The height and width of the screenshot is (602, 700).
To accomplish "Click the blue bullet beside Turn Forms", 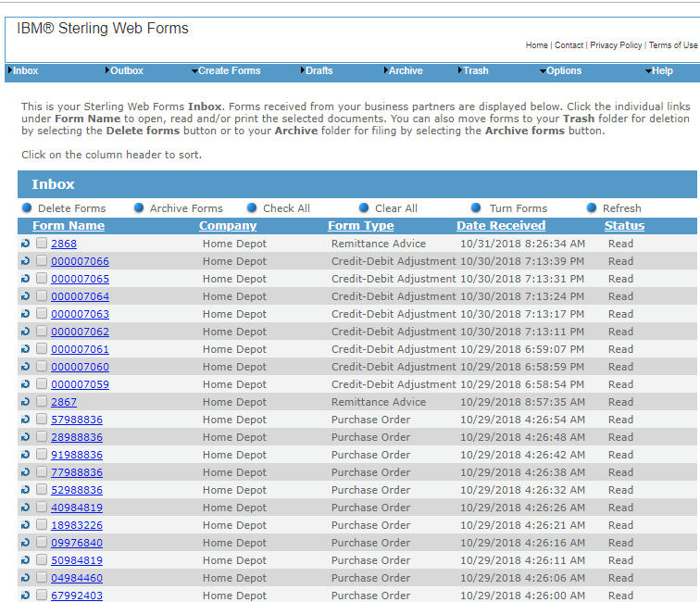I will (476, 207).
